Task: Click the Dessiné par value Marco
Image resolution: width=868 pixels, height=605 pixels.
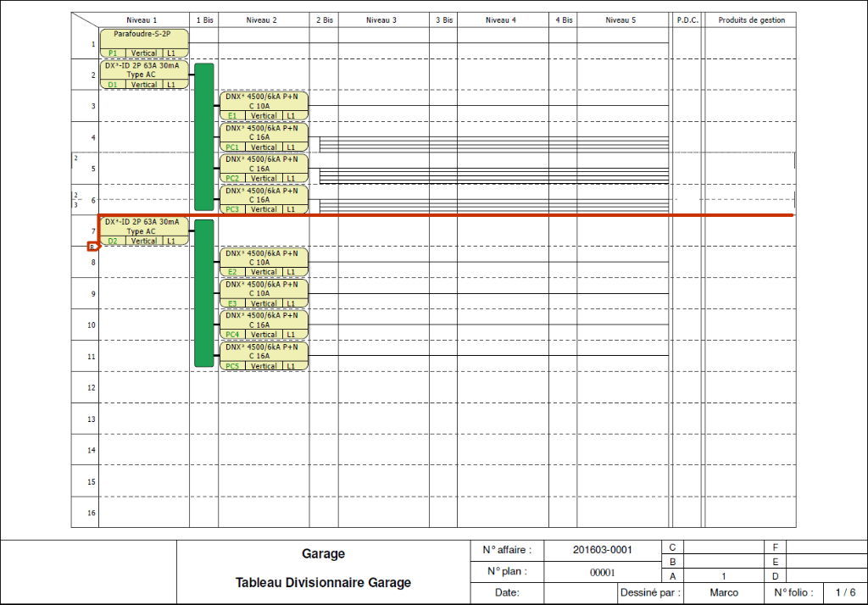Action: 724,592
